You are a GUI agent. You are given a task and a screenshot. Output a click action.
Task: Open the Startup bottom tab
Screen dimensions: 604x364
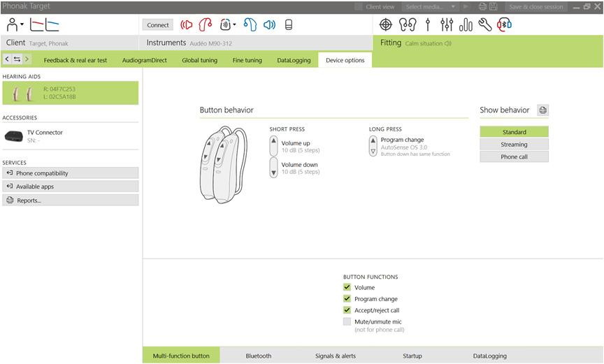tap(412, 356)
